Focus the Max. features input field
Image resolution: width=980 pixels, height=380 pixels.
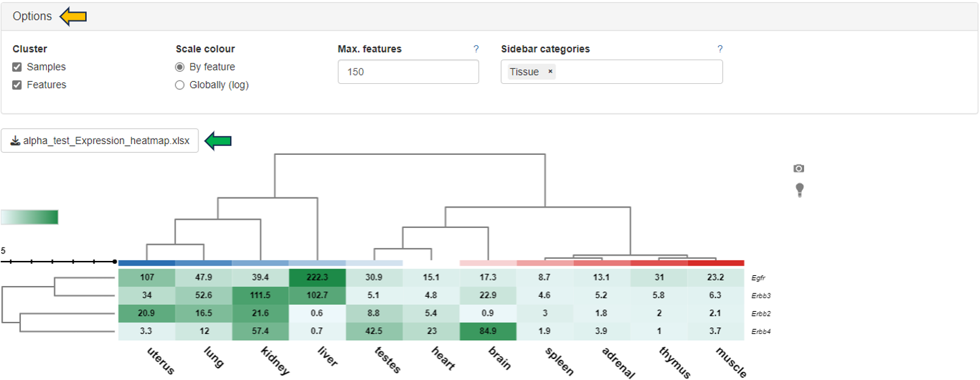tap(408, 72)
